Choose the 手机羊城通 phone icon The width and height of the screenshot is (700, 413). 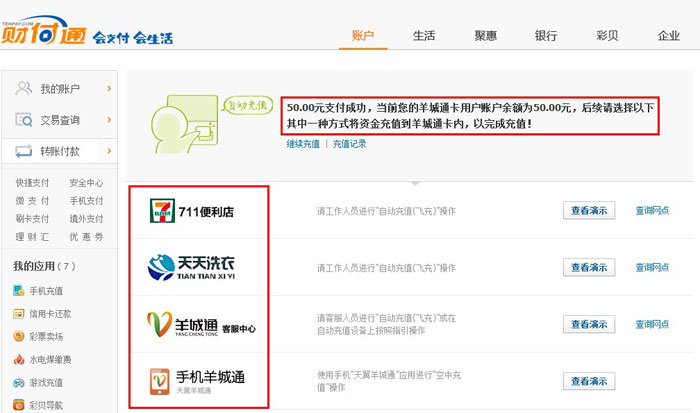point(160,380)
